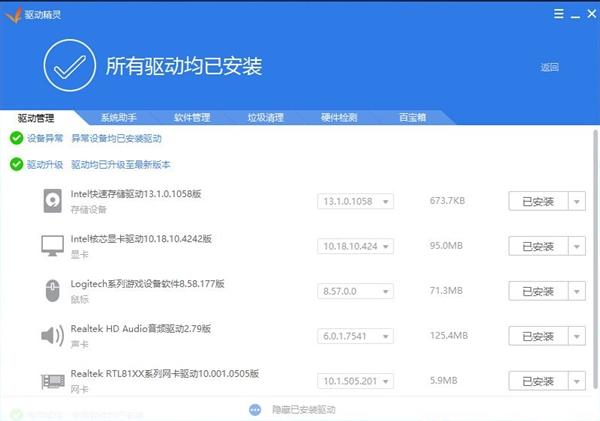Image resolution: width=600 pixels, height=421 pixels.
Task: Switch to the 系统助手 tab
Action: click(118, 117)
